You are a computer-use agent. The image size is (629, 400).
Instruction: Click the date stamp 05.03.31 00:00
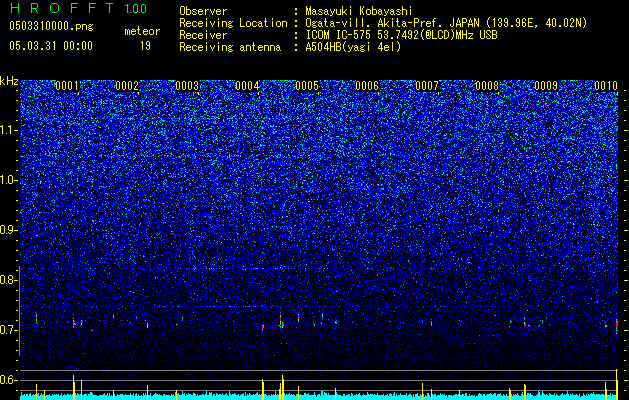tap(51, 46)
